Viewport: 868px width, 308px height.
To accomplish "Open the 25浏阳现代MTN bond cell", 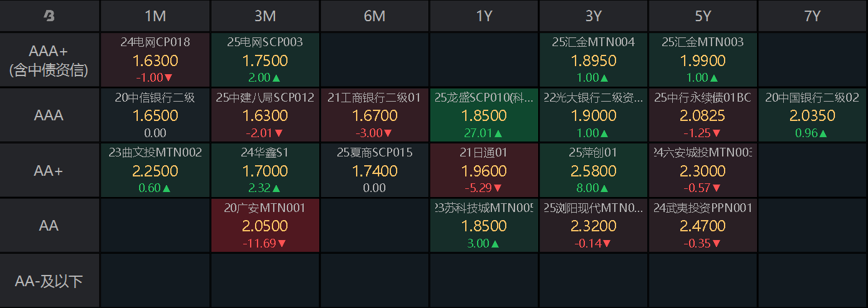I will (x=593, y=225).
